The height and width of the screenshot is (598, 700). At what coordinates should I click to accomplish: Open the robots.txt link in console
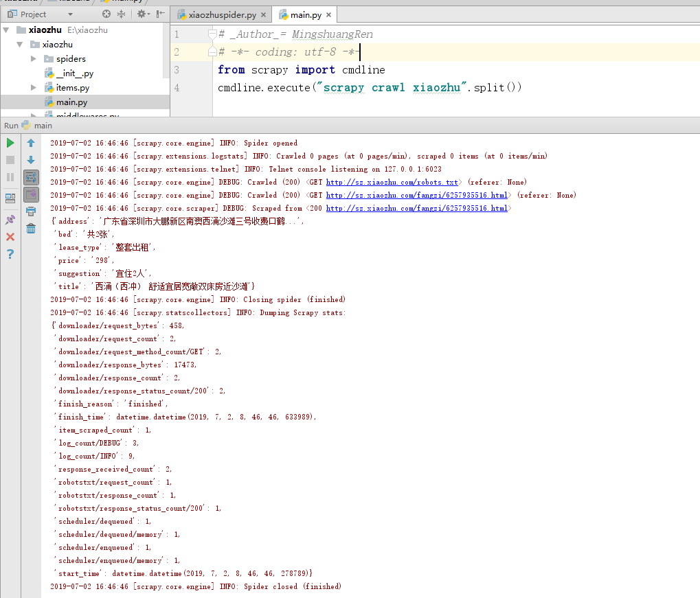tap(392, 182)
